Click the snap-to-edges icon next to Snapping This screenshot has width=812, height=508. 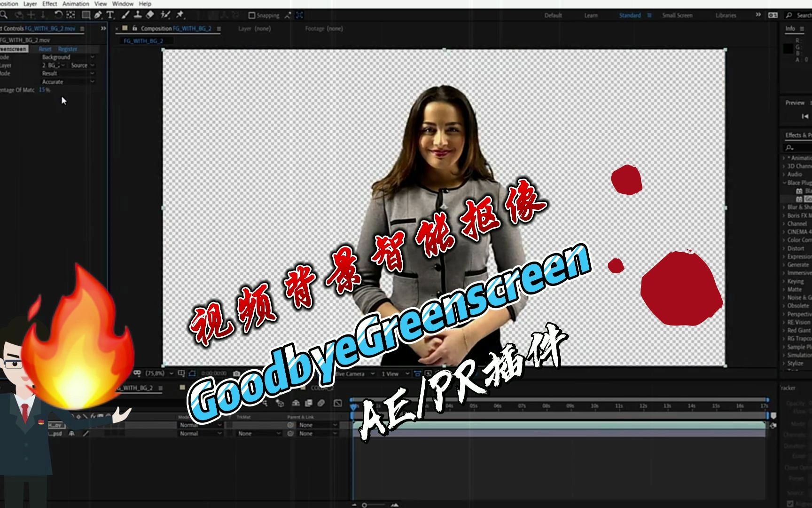click(x=288, y=16)
